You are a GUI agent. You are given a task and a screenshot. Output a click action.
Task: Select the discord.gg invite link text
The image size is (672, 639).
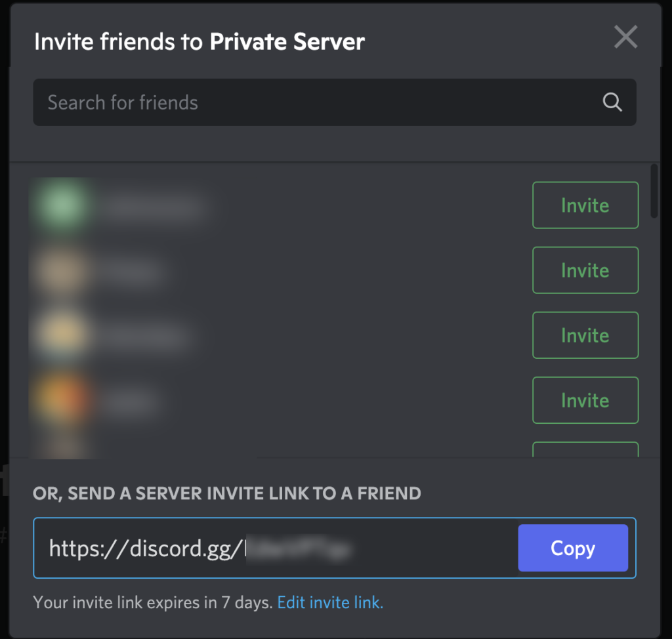click(x=164, y=548)
